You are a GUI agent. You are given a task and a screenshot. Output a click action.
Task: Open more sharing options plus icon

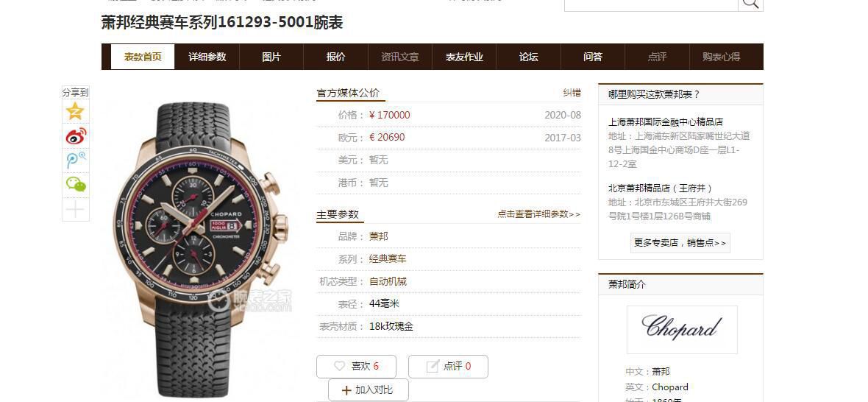(75, 209)
